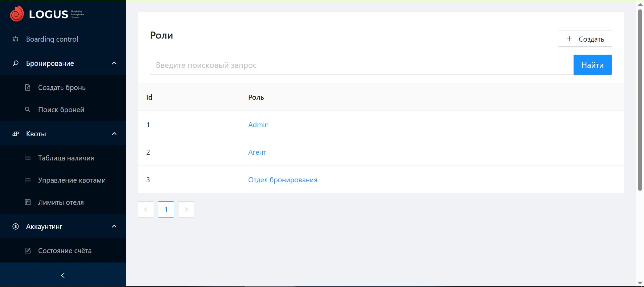Click the Управление квотами list icon
The image size is (644, 287).
coord(28,180)
